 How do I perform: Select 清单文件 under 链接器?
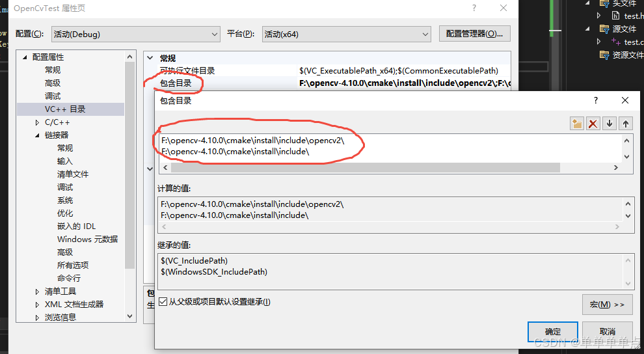[x=73, y=174]
